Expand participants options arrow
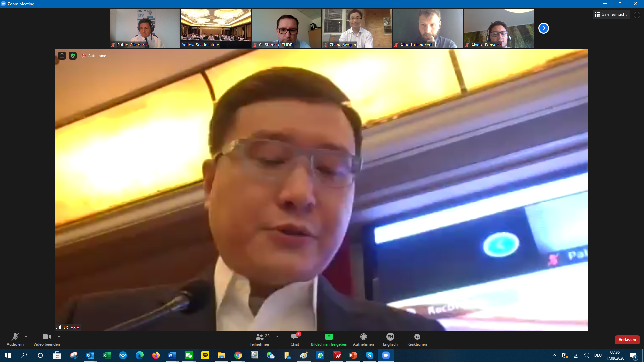Screen dimensions: 644x362 click(277, 337)
